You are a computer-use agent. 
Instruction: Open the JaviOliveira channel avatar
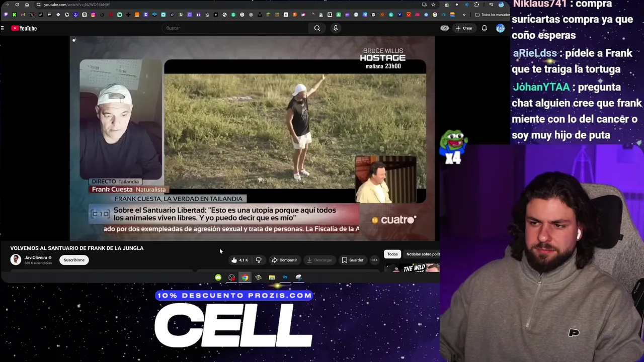[16, 259]
